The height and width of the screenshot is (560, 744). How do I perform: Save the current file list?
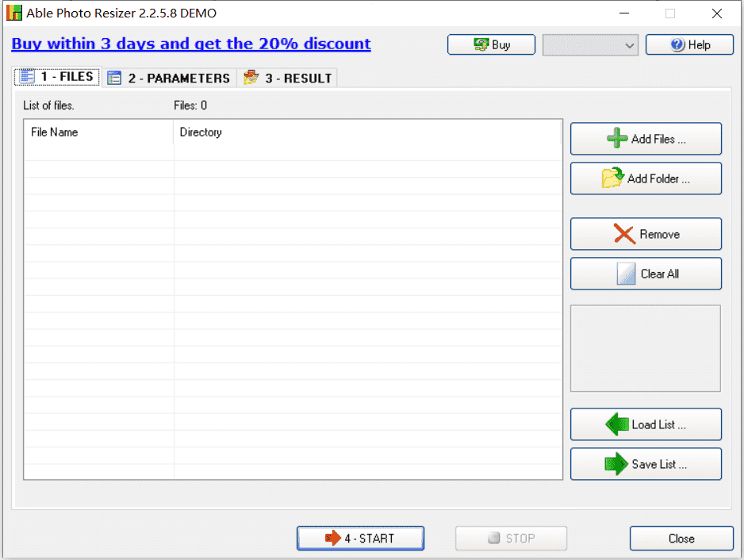coord(646,464)
